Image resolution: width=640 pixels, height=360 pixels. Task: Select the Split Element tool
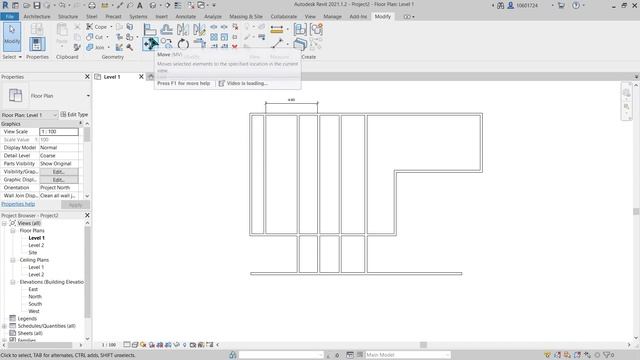coord(213,27)
